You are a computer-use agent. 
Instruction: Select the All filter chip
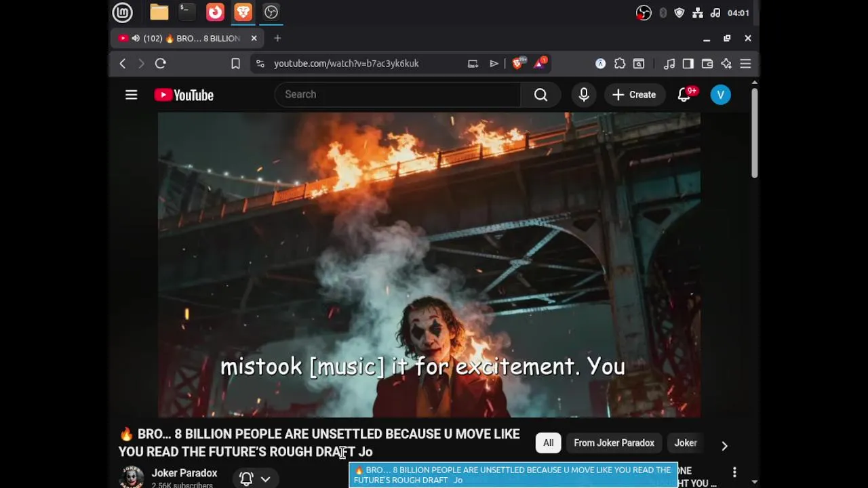coord(548,443)
